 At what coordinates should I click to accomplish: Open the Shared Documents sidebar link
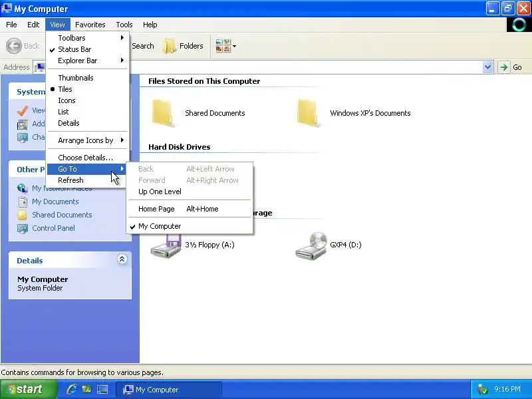coord(62,215)
